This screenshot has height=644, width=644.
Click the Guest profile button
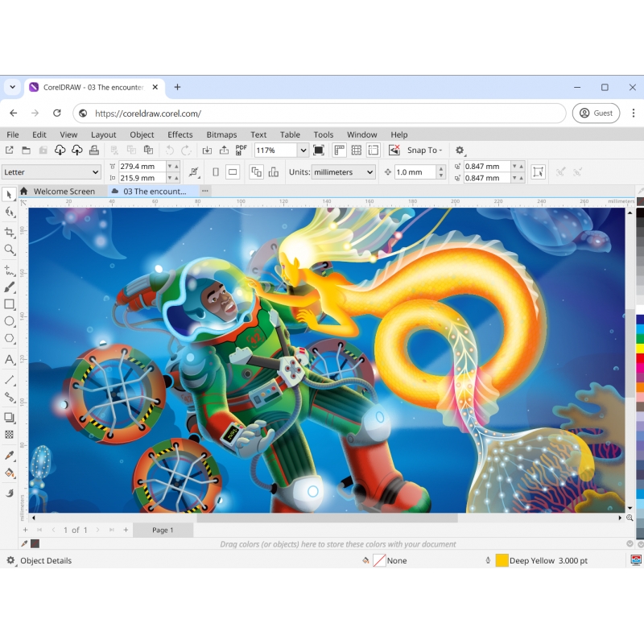[596, 114]
